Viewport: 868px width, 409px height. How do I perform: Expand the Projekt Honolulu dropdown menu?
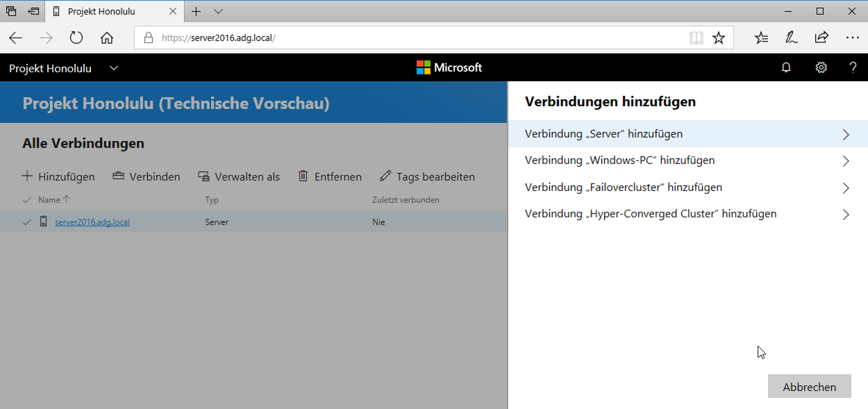(114, 68)
